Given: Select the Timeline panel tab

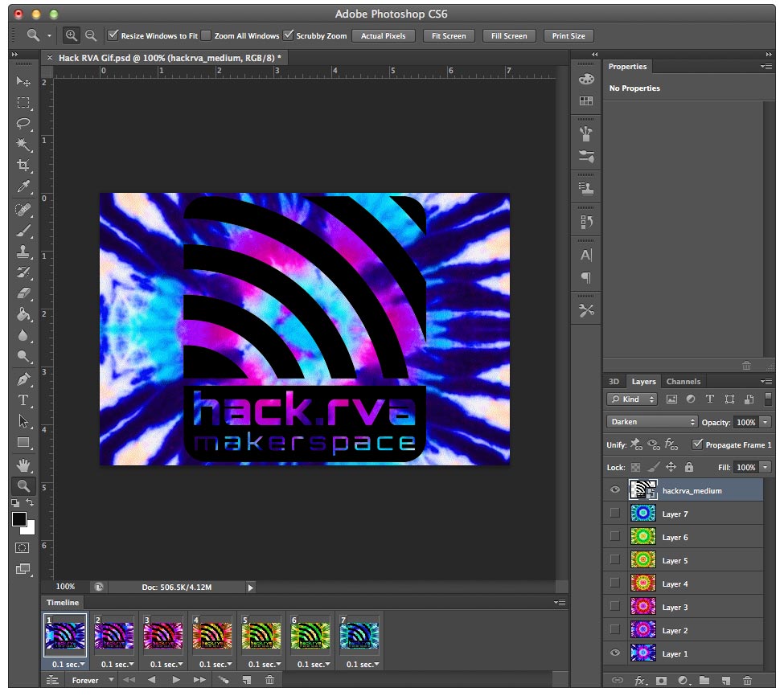Looking at the screenshot, I should (x=63, y=602).
